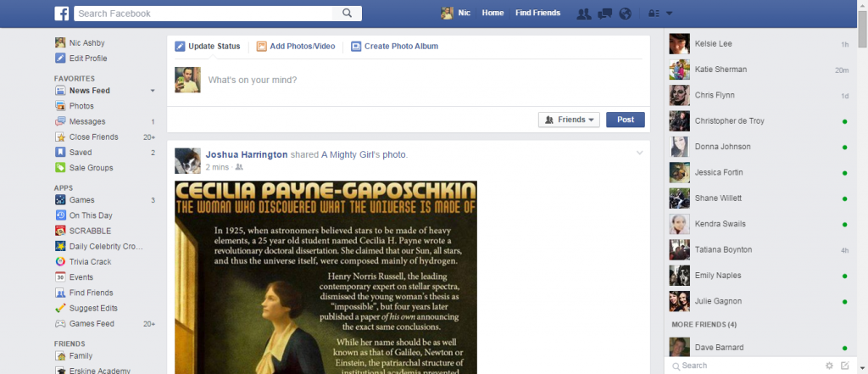Open chat with Christopher de Troy
The width and height of the screenshot is (868, 374).
[759, 120]
